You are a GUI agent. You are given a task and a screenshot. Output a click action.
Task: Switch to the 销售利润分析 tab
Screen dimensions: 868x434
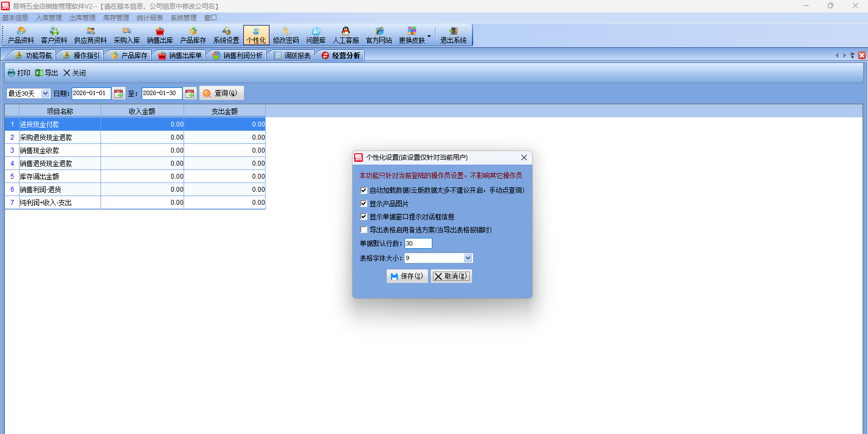coord(237,55)
